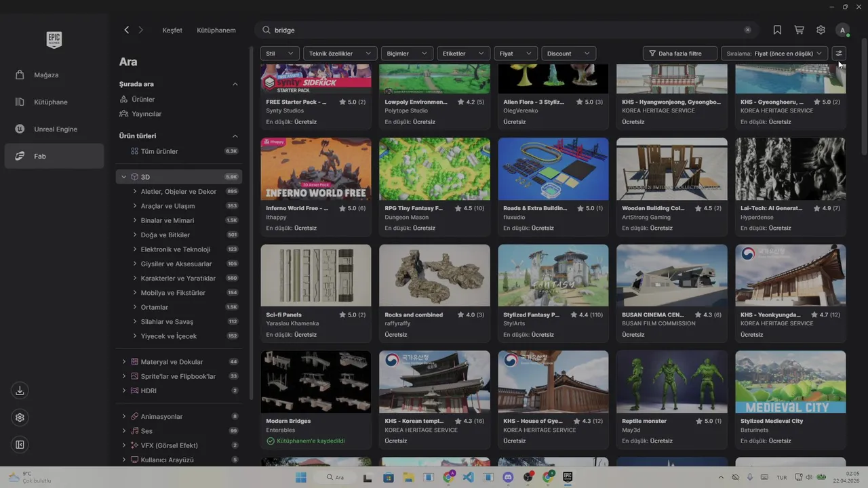The image size is (868, 488).
Task: Collapse the Ürün türleri section
Action: click(235, 136)
